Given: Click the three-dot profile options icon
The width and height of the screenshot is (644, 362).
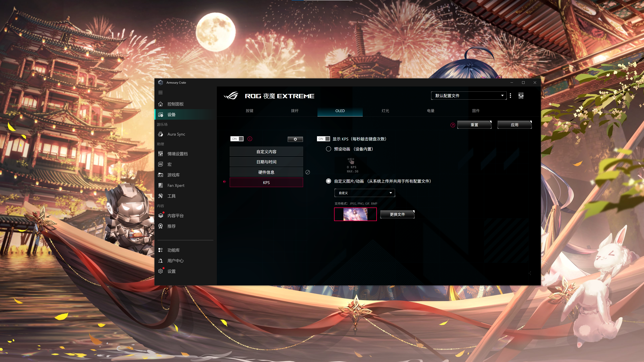Looking at the screenshot, I should coord(510,96).
